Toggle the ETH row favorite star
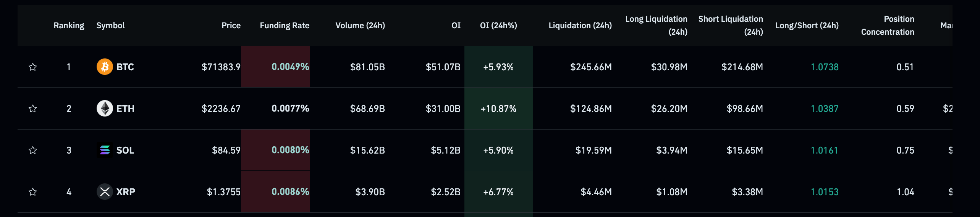The image size is (980, 217). [x=33, y=108]
